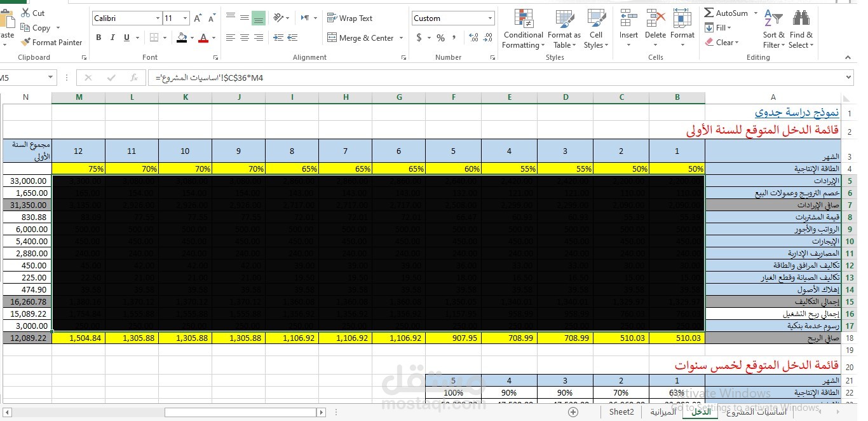Add a new sheet with plus icon
This screenshot has width=868, height=421.
point(573,411)
